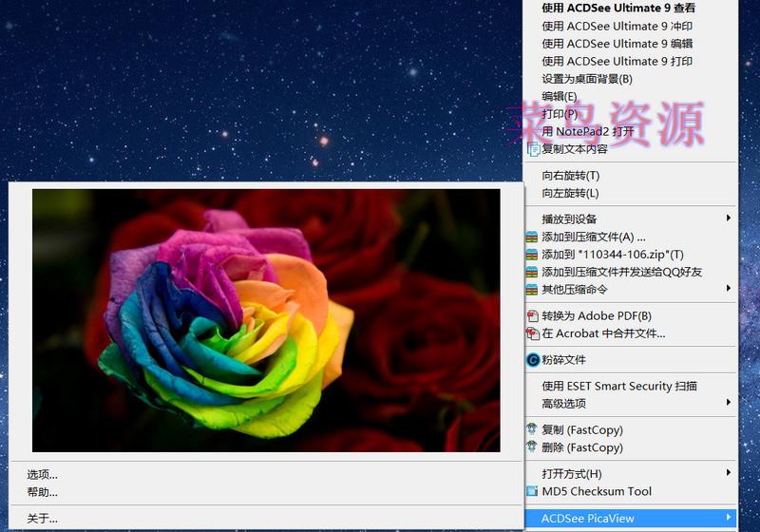The width and height of the screenshot is (760, 532).
Task: Click the FastCopy icon beside 删除 (FastCopy)
Action: click(532, 446)
